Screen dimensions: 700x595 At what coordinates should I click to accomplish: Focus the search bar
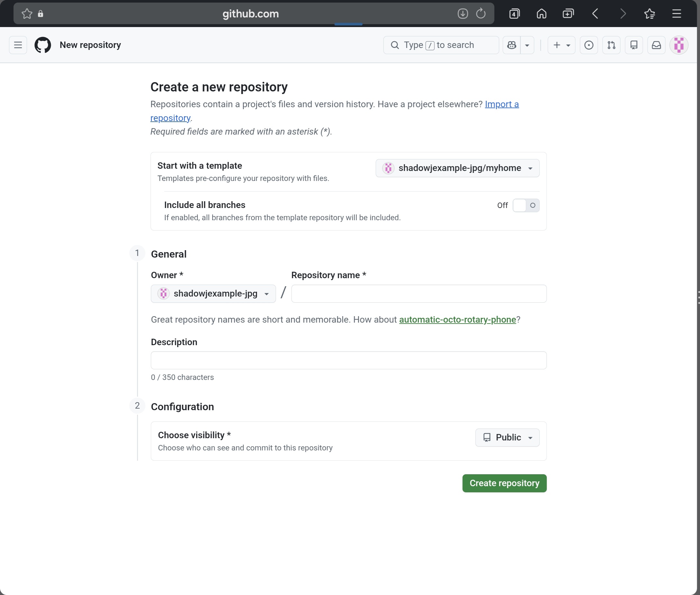click(x=441, y=45)
